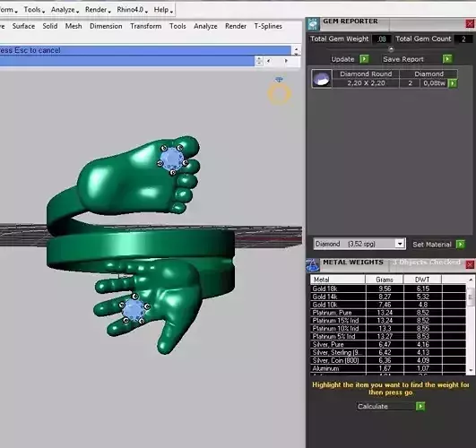Select the Platinum 10% Irid row
This screenshot has height=448, width=476.
tap(388, 329)
